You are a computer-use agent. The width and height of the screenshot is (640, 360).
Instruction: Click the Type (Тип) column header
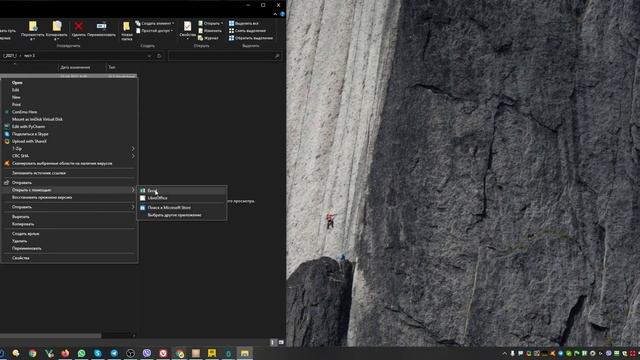[112, 67]
